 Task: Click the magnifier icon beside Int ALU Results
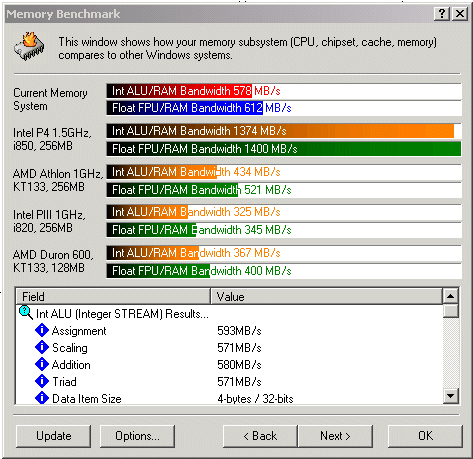coord(26,312)
